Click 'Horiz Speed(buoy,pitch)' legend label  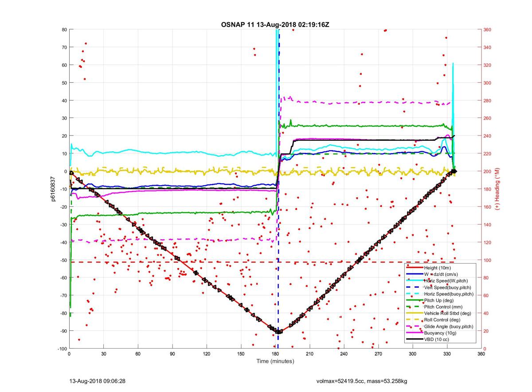click(x=449, y=294)
